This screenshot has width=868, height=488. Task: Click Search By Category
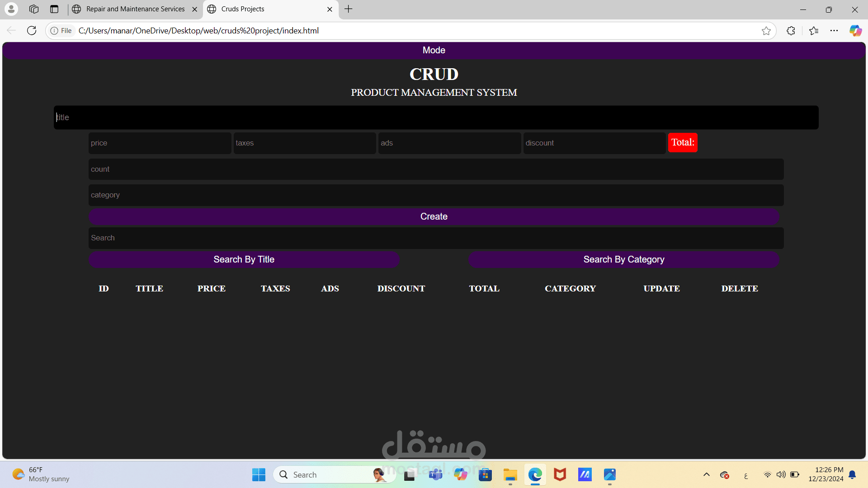pos(623,259)
